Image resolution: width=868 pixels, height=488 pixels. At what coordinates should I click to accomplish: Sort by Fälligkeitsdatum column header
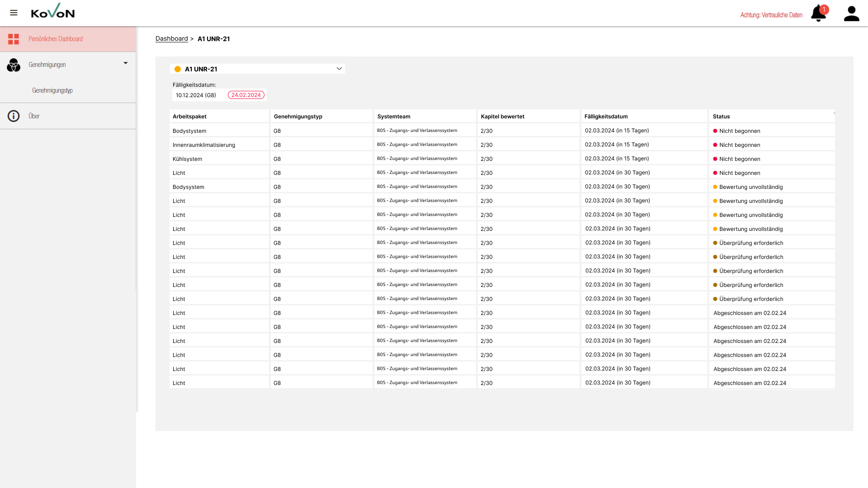(606, 117)
